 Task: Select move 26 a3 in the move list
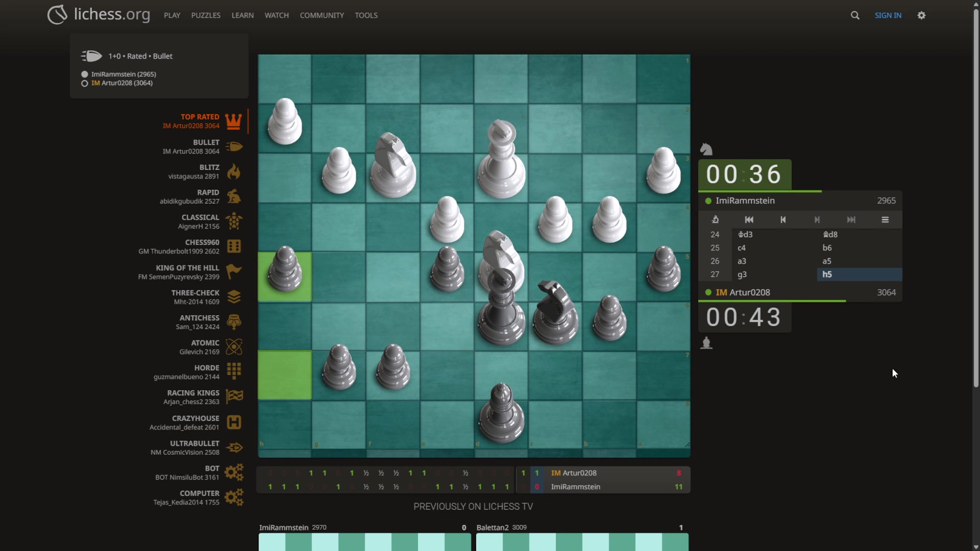pyautogui.click(x=774, y=261)
